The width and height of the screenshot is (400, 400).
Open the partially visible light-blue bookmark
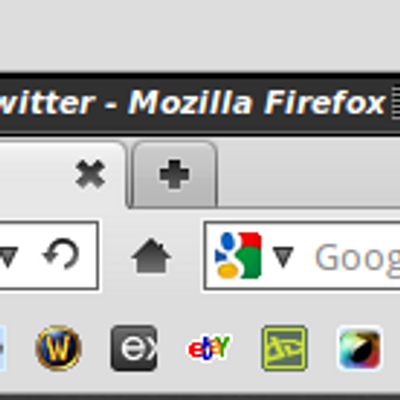[3, 348]
